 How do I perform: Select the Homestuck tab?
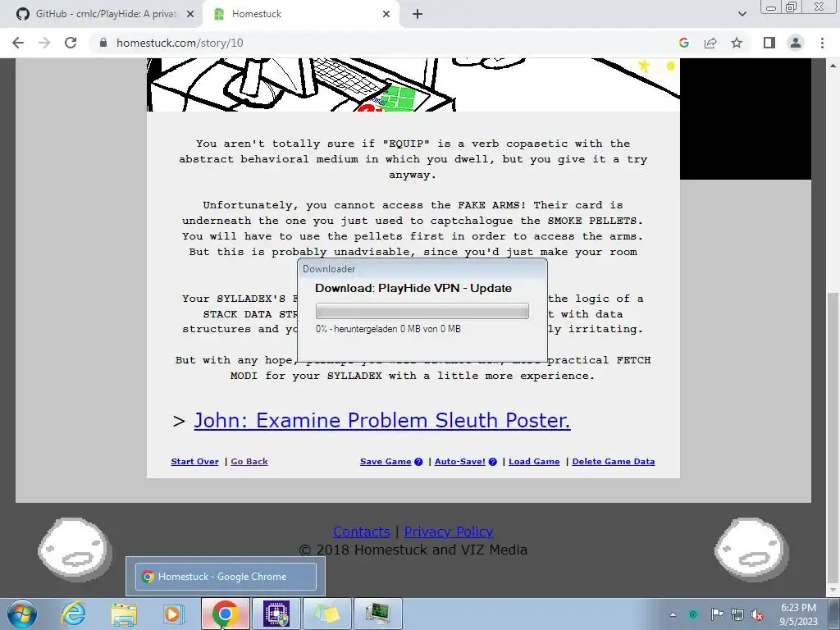pyautogui.click(x=300, y=14)
